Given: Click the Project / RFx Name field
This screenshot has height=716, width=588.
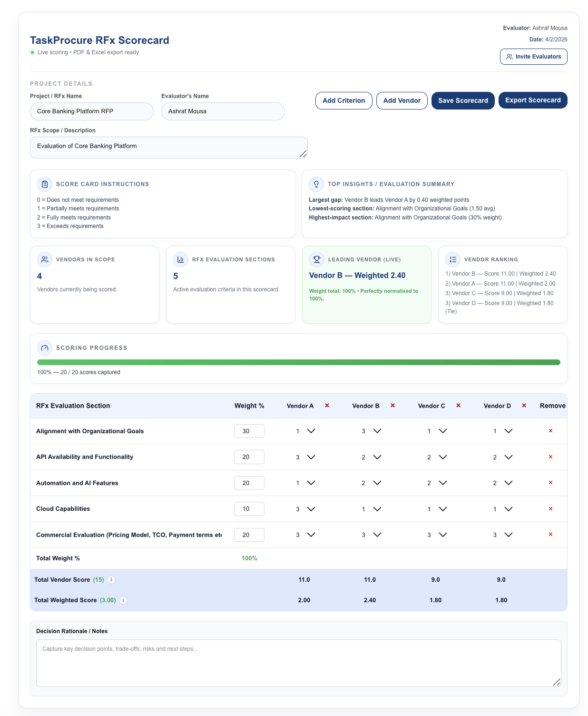Looking at the screenshot, I should tap(92, 111).
